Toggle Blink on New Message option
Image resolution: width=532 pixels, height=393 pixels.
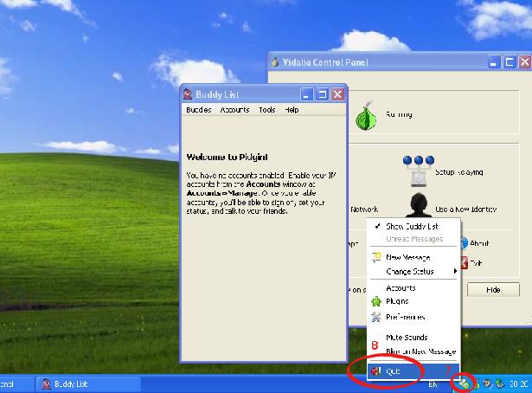point(420,351)
